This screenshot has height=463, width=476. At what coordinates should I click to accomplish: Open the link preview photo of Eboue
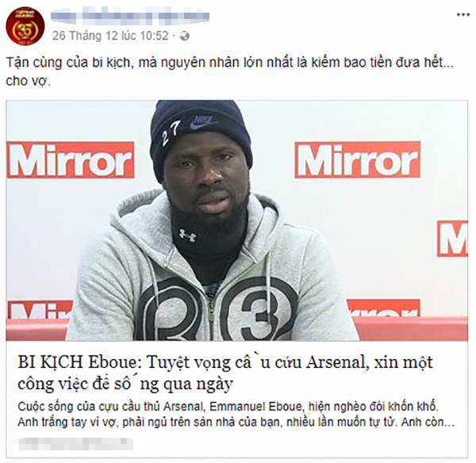point(236,220)
